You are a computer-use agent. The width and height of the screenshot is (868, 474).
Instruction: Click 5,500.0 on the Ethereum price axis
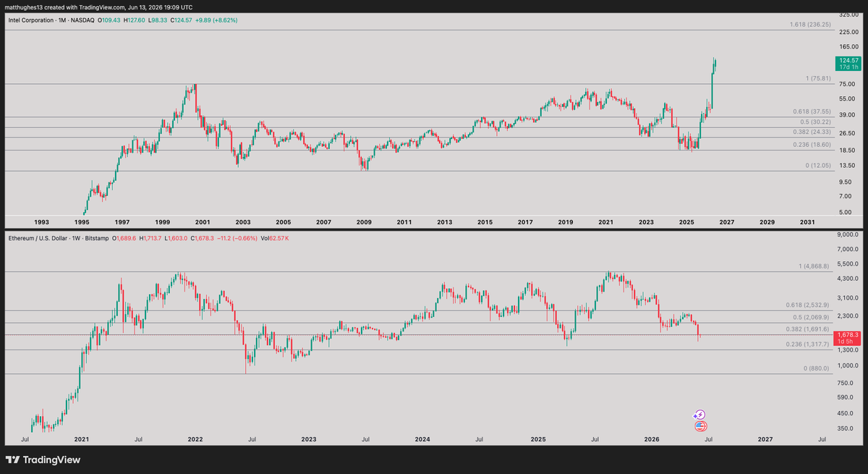[x=848, y=264]
